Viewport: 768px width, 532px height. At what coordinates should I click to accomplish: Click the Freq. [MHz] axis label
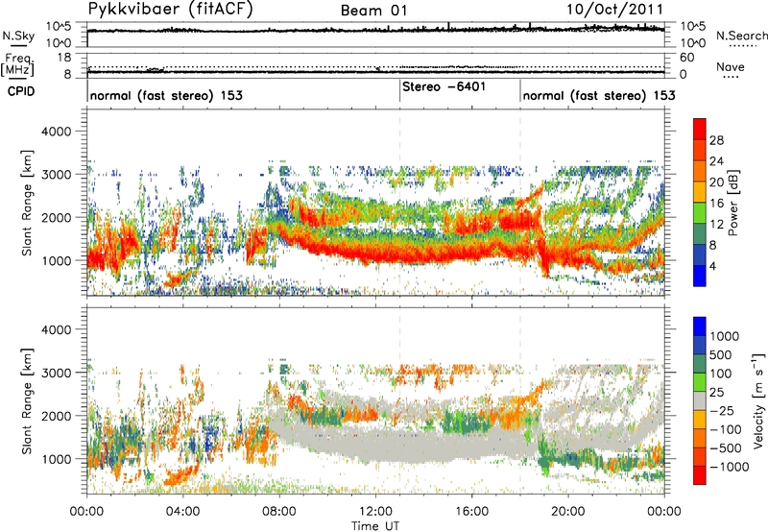click(17, 64)
